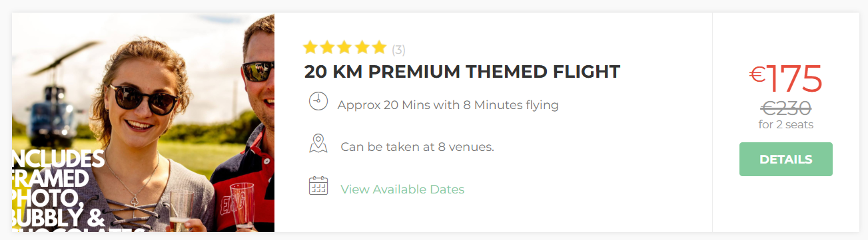Click the map pin venues icon

click(x=318, y=144)
